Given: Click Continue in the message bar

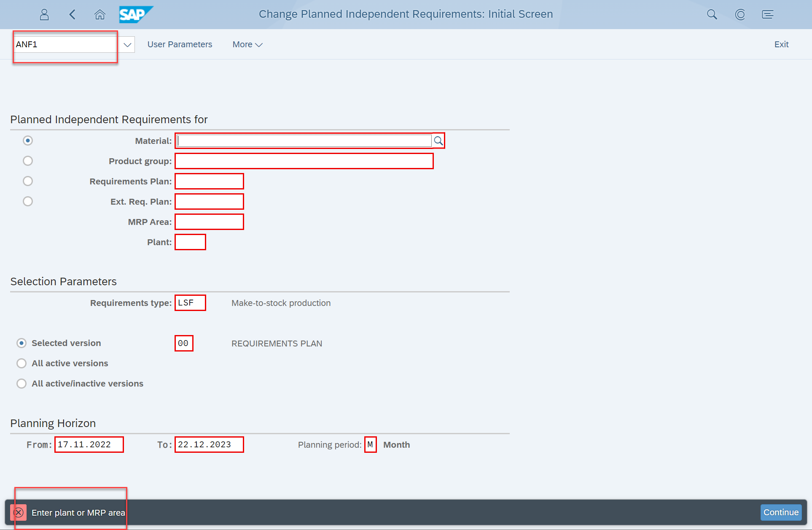Looking at the screenshot, I should [x=781, y=512].
